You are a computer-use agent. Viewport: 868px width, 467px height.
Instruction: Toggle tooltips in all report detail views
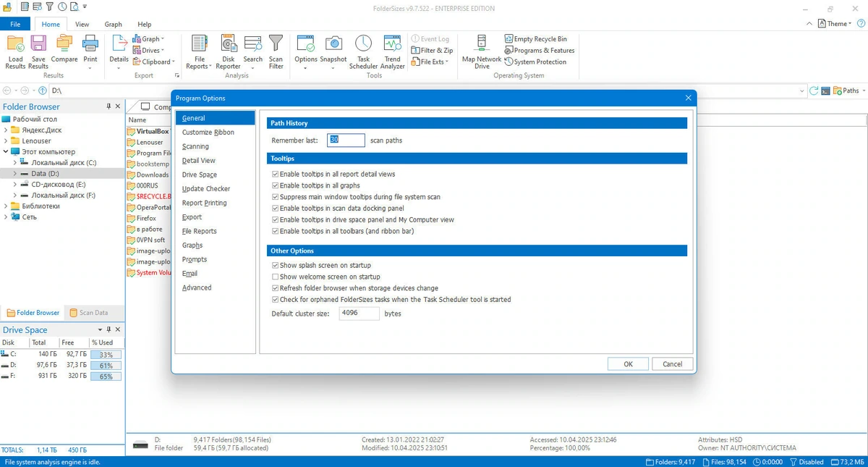pos(276,174)
